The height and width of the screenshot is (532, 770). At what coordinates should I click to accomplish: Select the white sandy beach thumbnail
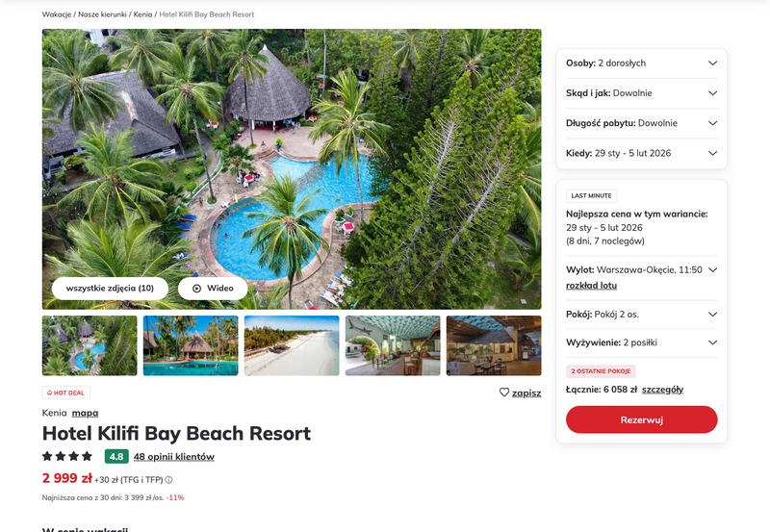(x=292, y=345)
